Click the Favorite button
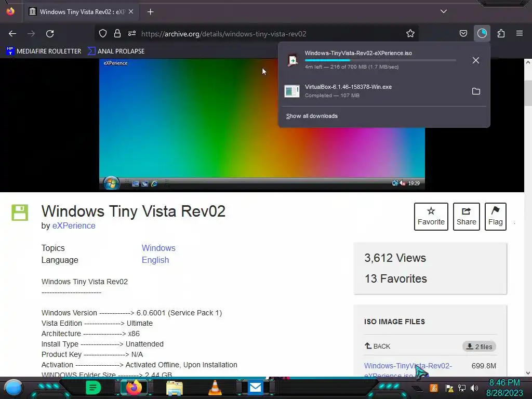The height and width of the screenshot is (399, 532). click(x=431, y=217)
